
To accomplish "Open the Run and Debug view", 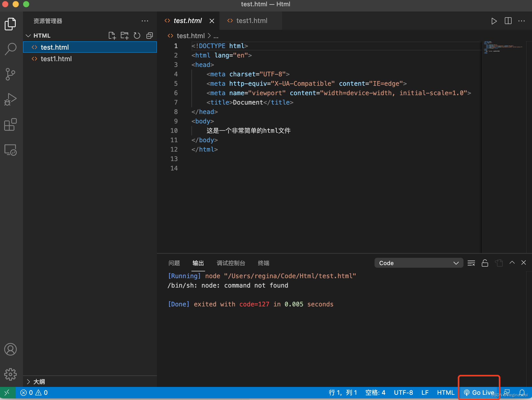I will (10, 99).
